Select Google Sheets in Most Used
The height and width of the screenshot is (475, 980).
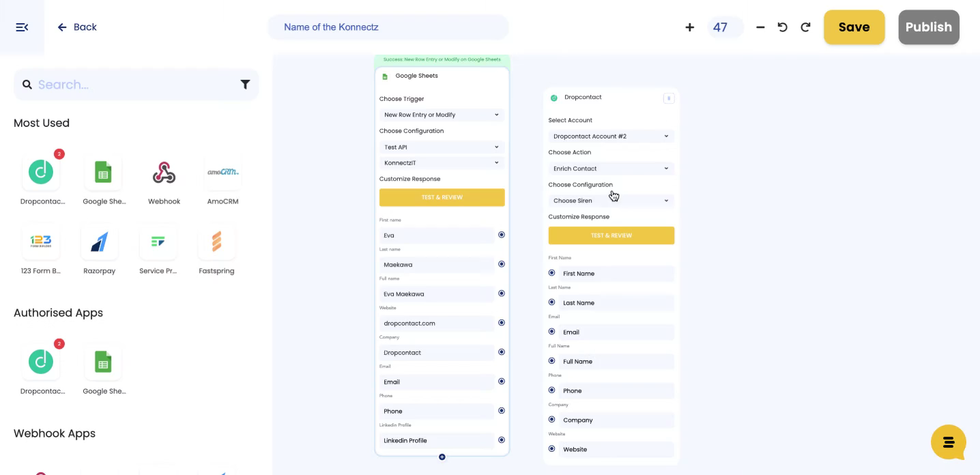coord(103,173)
